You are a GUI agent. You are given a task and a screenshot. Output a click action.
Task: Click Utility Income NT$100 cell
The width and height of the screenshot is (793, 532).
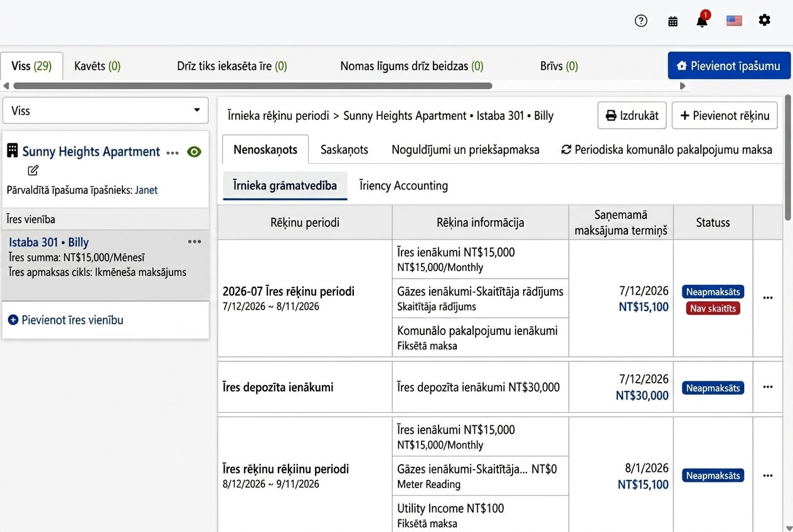(x=481, y=514)
